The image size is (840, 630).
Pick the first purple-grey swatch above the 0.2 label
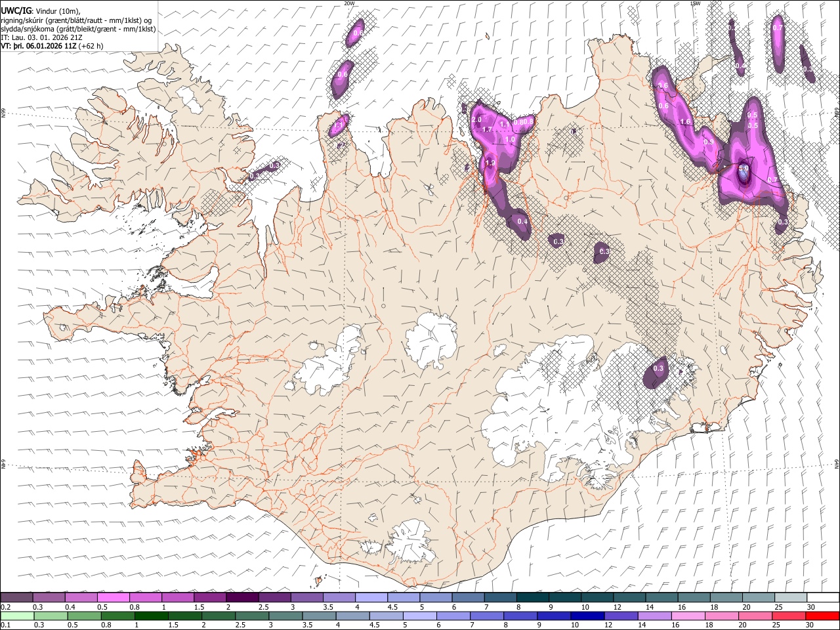pos(16,598)
